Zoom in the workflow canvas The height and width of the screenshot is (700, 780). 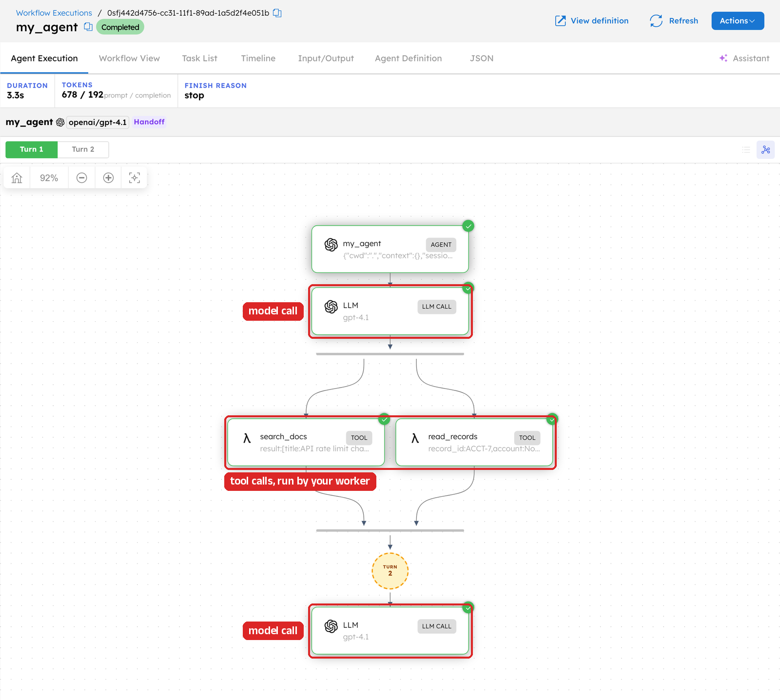(109, 178)
